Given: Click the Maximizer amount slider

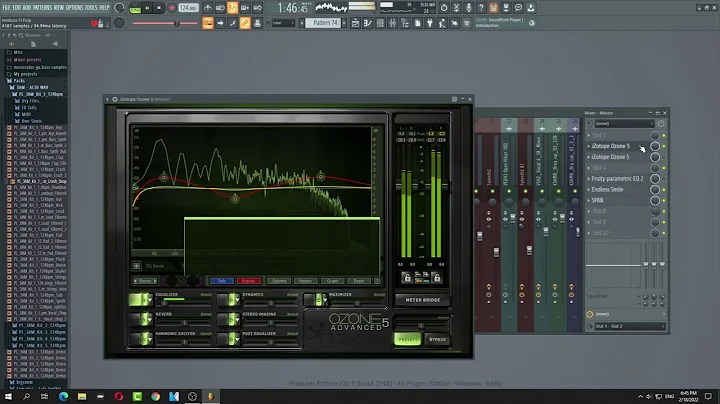Looking at the screenshot, I should pos(358,303).
